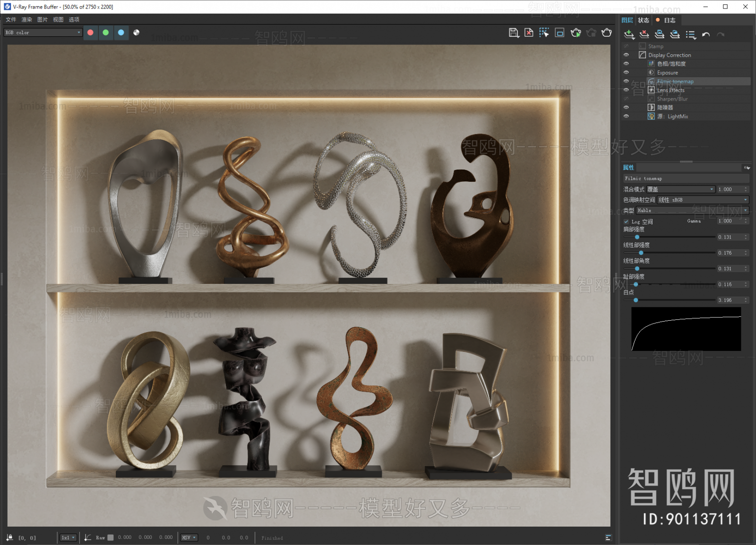Enable follow mouse render icon
Image resolution: width=756 pixels, height=545 pixels.
[x=544, y=33]
